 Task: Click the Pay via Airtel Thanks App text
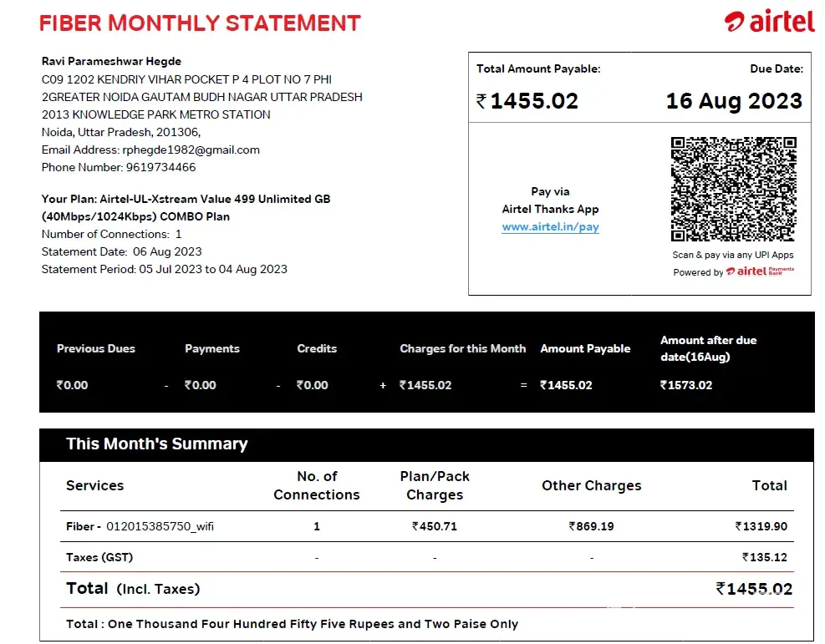[x=550, y=200]
